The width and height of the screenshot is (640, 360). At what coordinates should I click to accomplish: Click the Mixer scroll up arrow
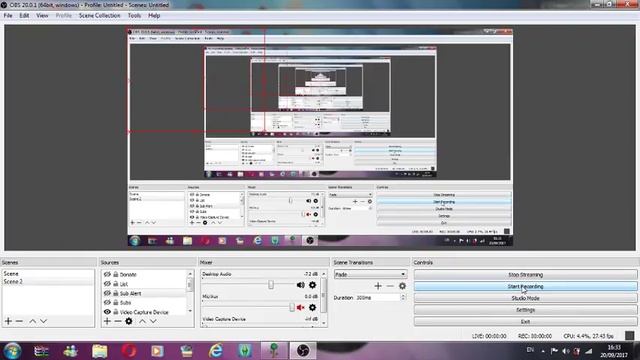pos(324,273)
